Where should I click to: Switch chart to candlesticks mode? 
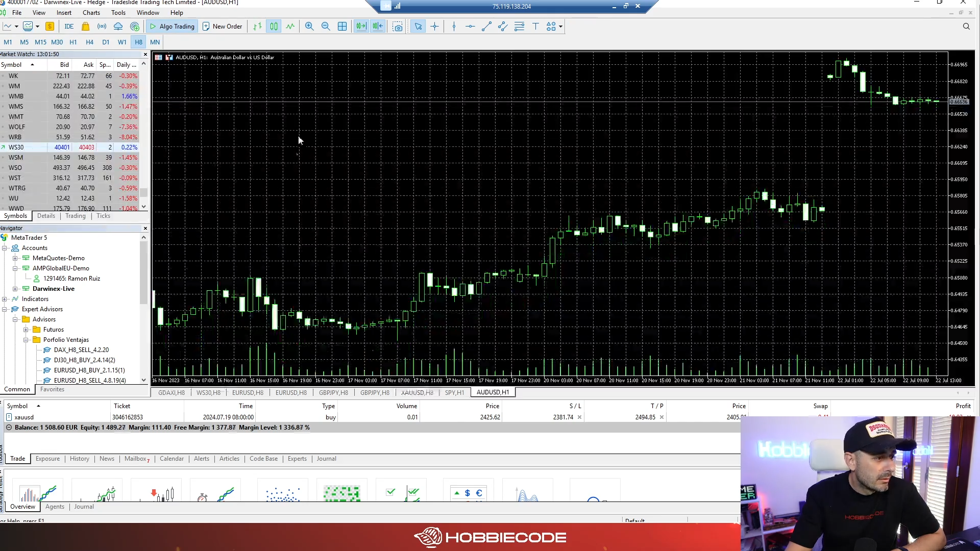[x=274, y=27]
